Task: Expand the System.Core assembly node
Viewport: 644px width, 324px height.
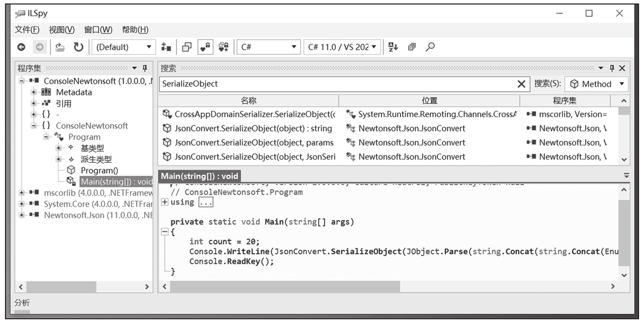Action: (22, 204)
